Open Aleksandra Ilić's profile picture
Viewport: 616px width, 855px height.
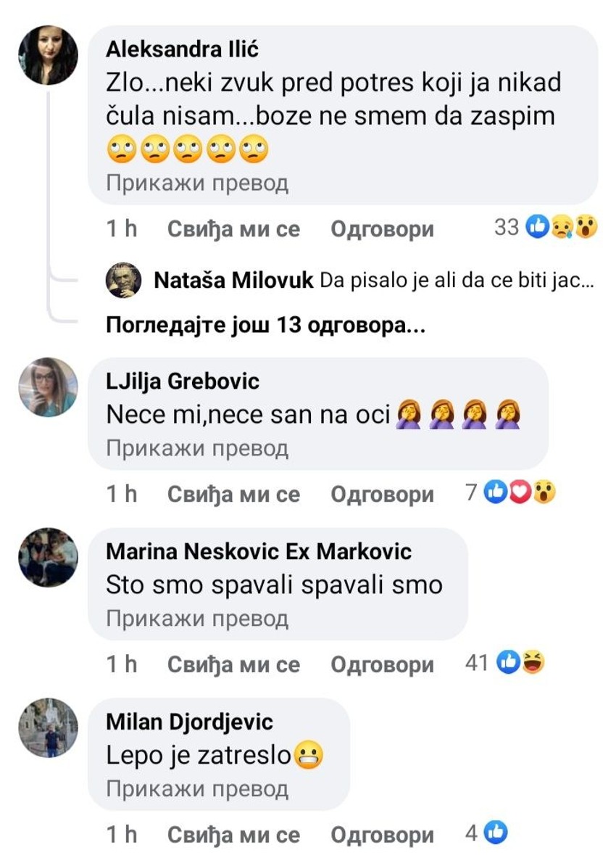(x=48, y=56)
